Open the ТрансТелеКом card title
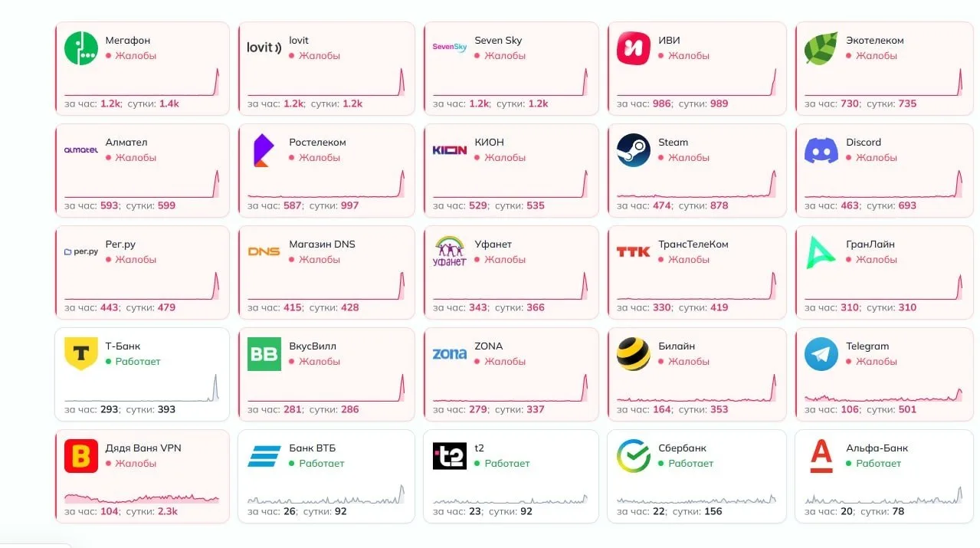This screenshot has height=548, width=980. click(x=693, y=244)
